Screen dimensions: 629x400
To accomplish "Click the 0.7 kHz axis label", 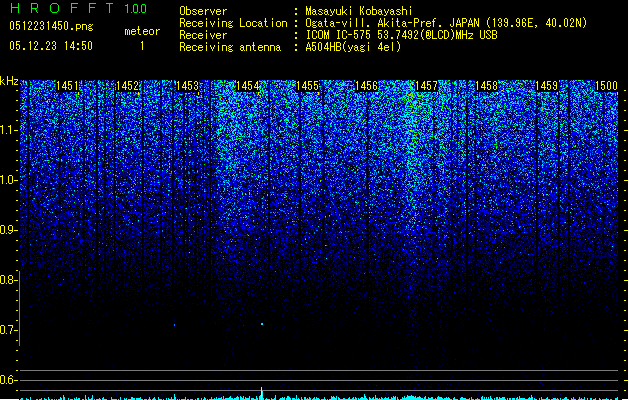I will coord(9,330).
